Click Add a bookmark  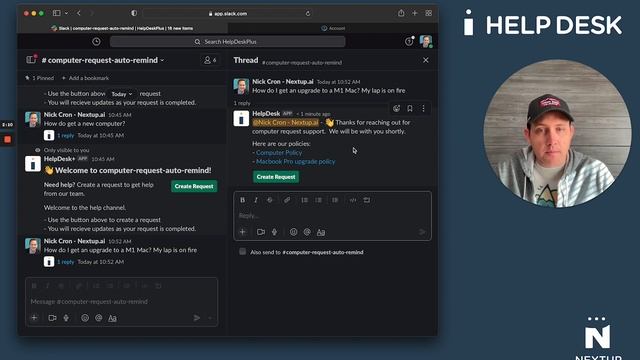85,78
